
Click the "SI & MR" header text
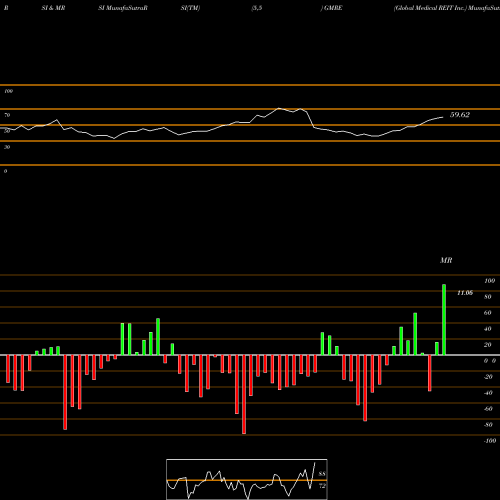pyautogui.click(x=53, y=8)
